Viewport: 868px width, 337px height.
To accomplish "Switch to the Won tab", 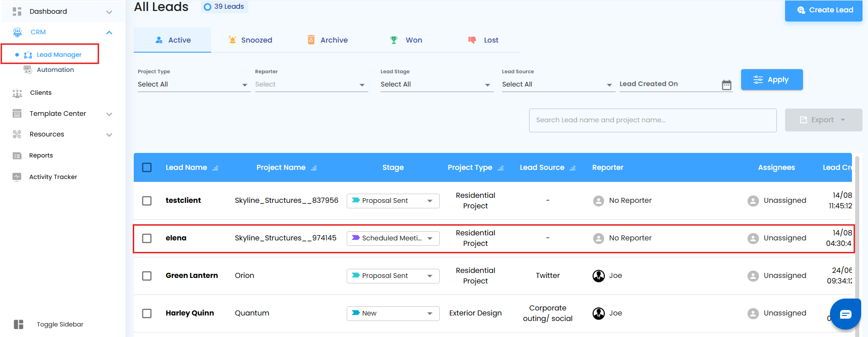I will tap(406, 40).
